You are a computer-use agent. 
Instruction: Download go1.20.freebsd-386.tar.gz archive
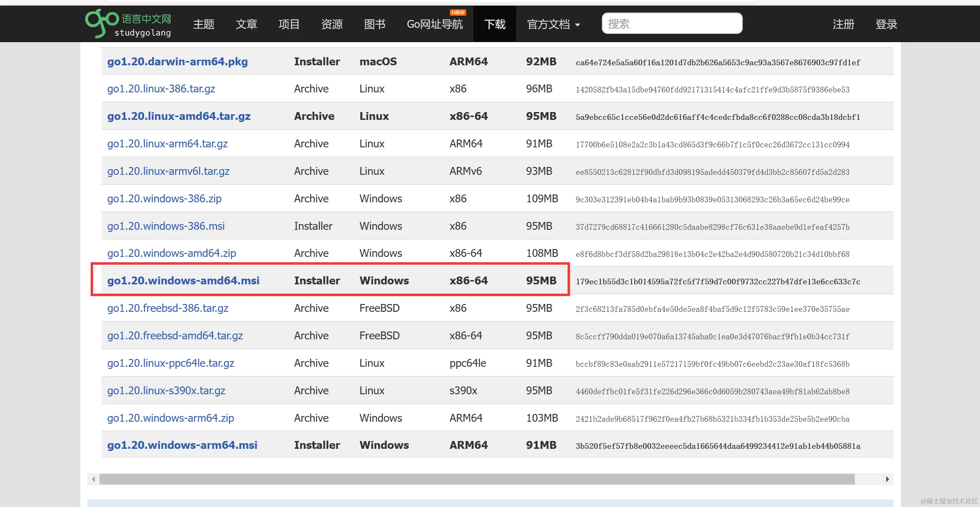tap(167, 308)
